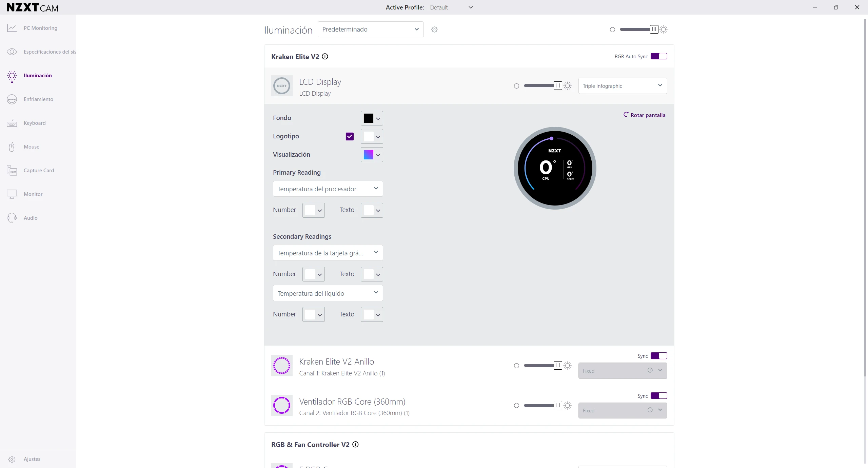Screen dimensions: 868x468
Task: Click global brightness minimum circle icon
Action: (x=612, y=30)
